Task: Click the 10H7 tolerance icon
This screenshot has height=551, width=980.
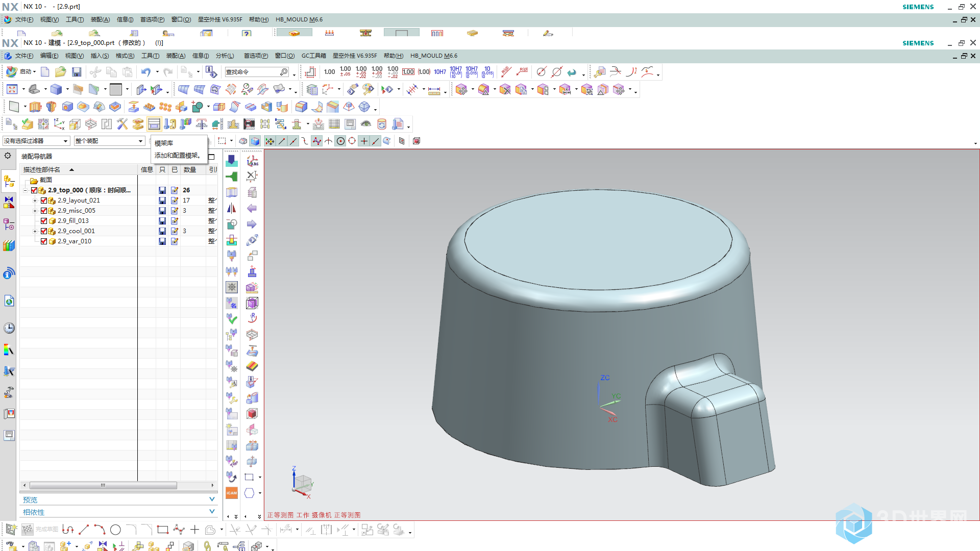Action: (x=440, y=72)
